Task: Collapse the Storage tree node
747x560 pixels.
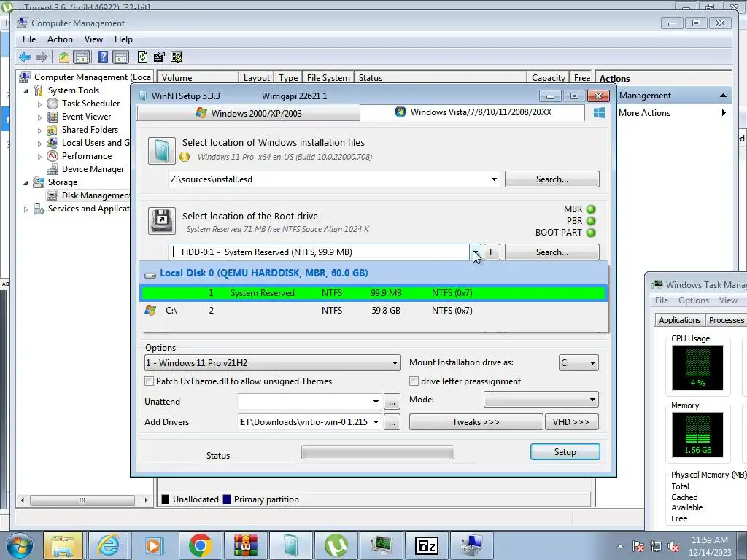Action: 26,183
